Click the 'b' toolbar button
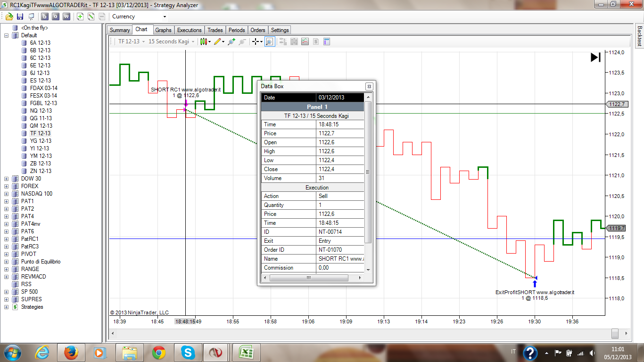 (45, 16)
